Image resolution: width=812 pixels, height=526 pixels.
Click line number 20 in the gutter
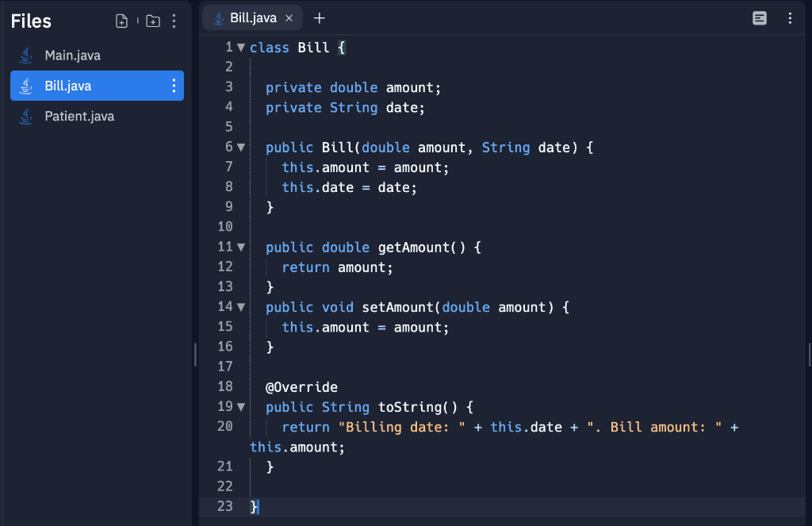[224, 427]
